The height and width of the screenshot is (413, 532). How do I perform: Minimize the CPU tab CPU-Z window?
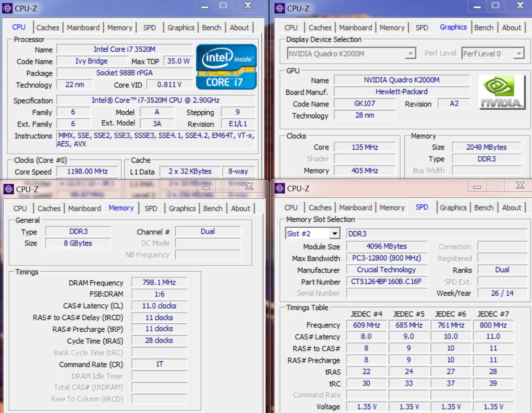coord(204,5)
